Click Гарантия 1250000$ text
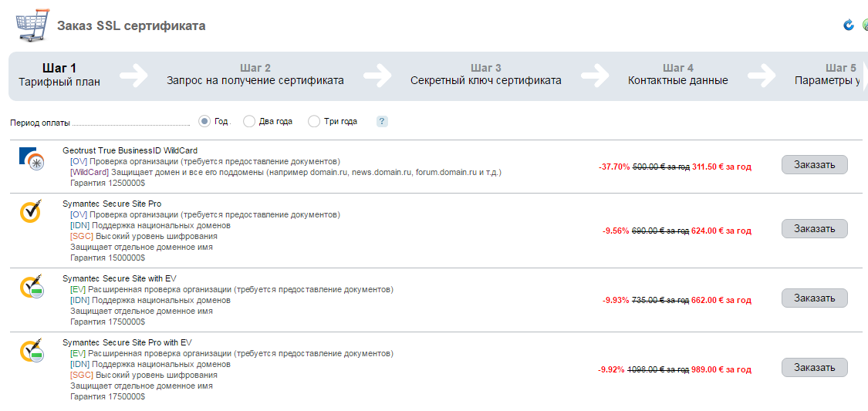The height and width of the screenshot is (411, 868). coord(108,183)
